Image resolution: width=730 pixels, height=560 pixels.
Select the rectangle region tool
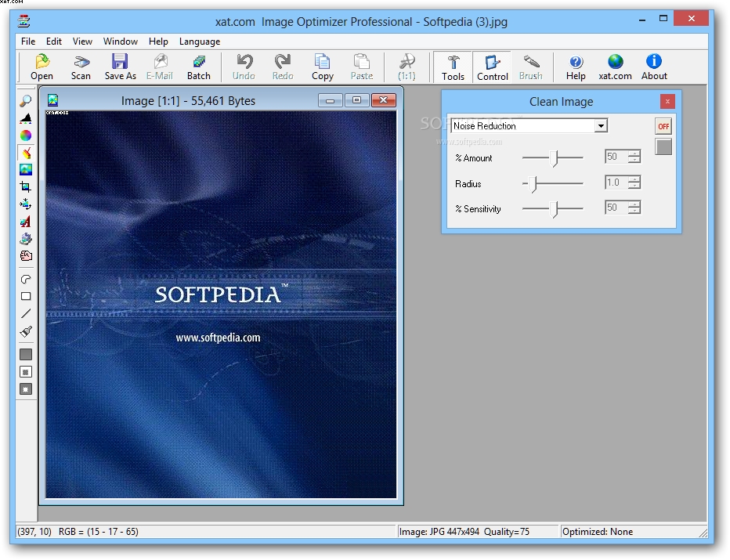tap(26, 297)
